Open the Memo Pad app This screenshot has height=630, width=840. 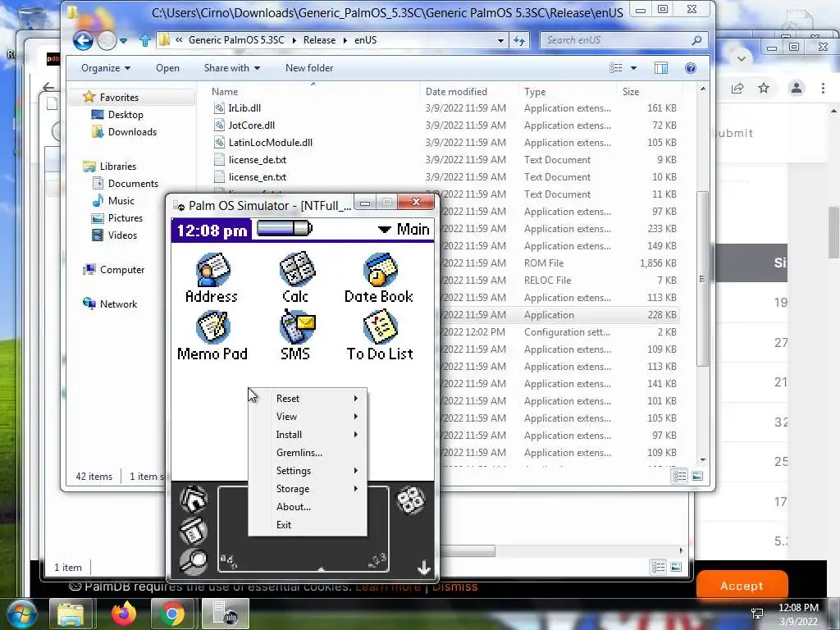point(212,336)
